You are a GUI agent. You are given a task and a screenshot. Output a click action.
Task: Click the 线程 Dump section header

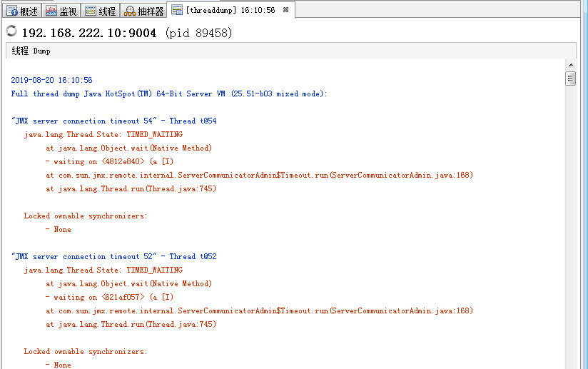(291, 51)
